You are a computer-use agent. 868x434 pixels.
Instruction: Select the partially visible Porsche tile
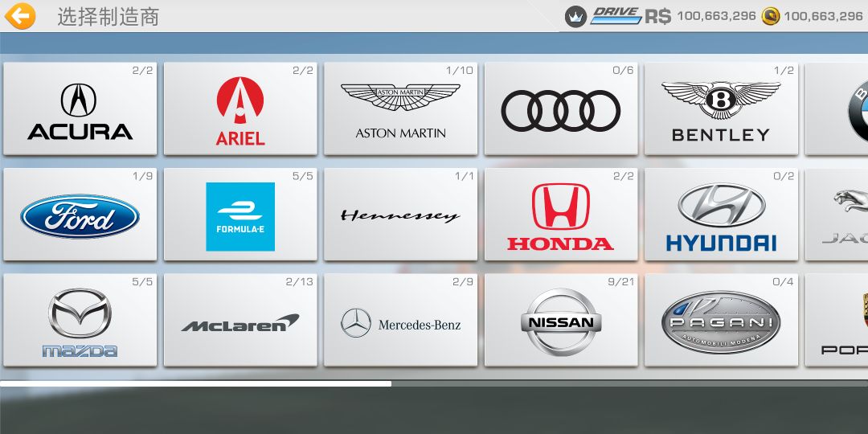coord(837,320)
